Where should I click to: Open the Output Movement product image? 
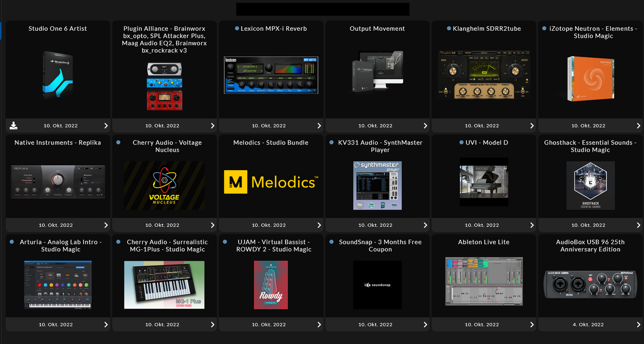pyautogui.click(x=377, y=71)
